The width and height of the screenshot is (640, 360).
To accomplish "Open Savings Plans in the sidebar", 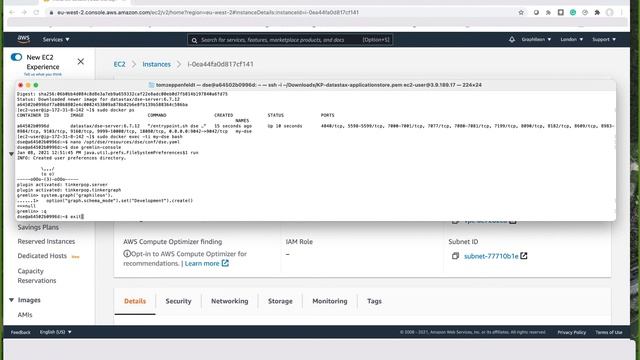I will point(38,227).
